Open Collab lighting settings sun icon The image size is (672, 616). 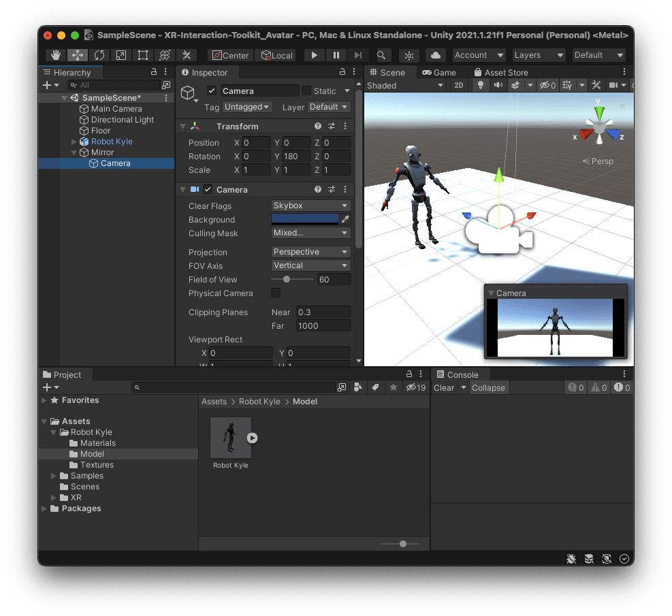(409, 55)
